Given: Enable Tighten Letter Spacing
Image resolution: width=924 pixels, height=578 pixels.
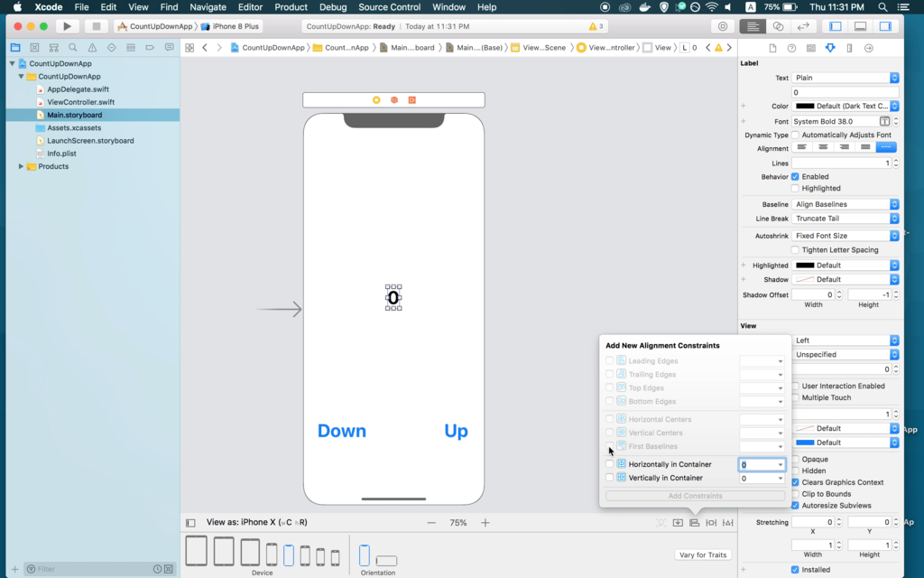Looking at the screenshot, I should (x=796, y=250).
